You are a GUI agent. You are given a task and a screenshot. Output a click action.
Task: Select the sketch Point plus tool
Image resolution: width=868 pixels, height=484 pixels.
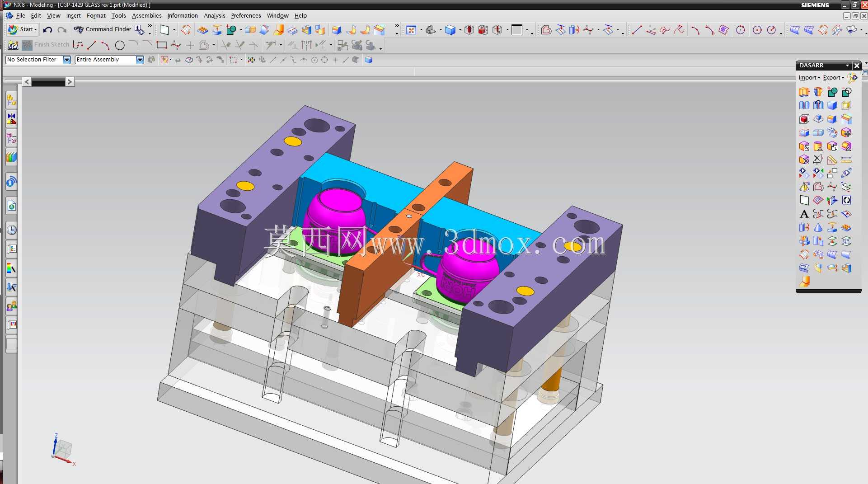point(190,45)
